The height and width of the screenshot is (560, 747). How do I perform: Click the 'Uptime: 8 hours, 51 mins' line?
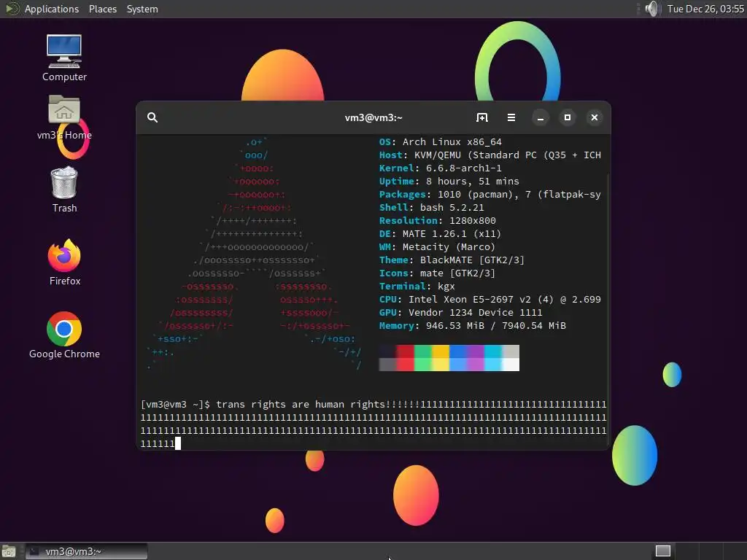pyautogui.click(x=449, y=182)
